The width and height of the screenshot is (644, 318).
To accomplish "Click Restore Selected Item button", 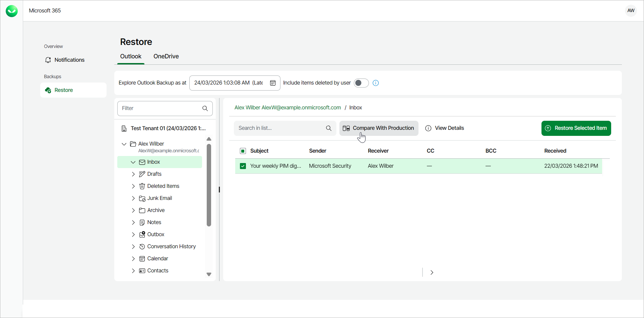I will pyautogui.click(x=576, y=128).
